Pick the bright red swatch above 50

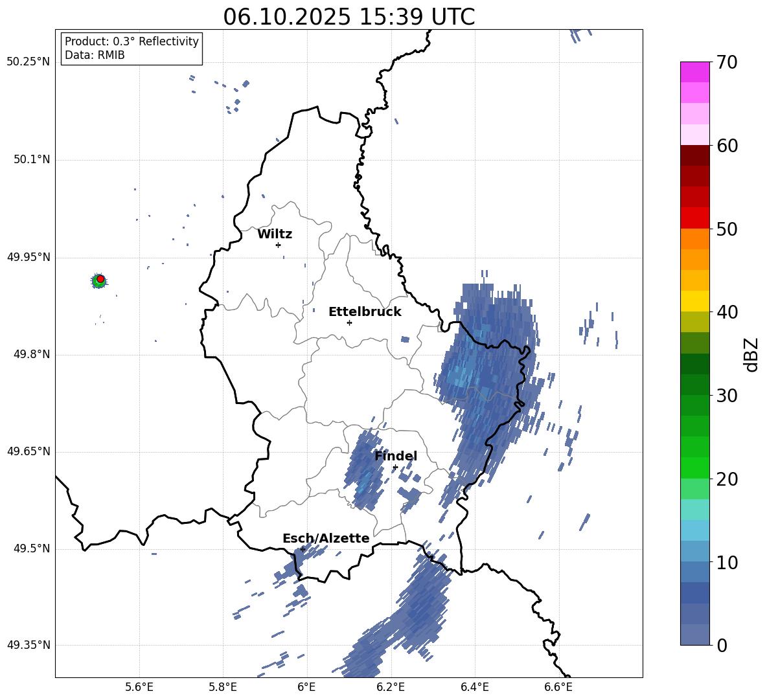(694, 218)
